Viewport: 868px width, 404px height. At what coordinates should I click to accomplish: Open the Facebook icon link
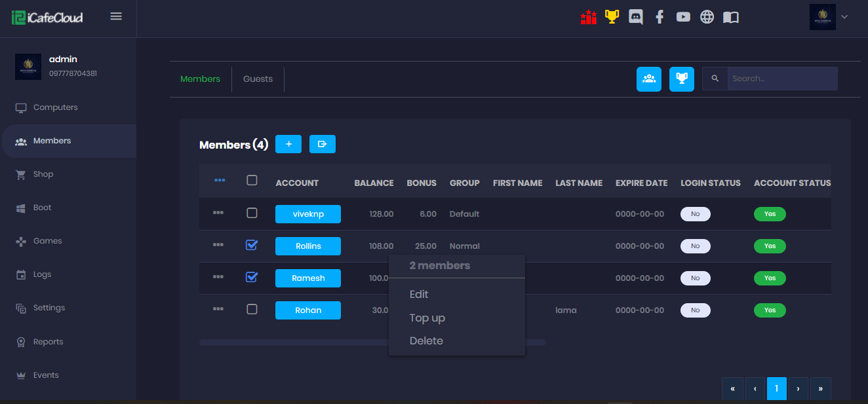pyautogui.click(x=660, y=17)
